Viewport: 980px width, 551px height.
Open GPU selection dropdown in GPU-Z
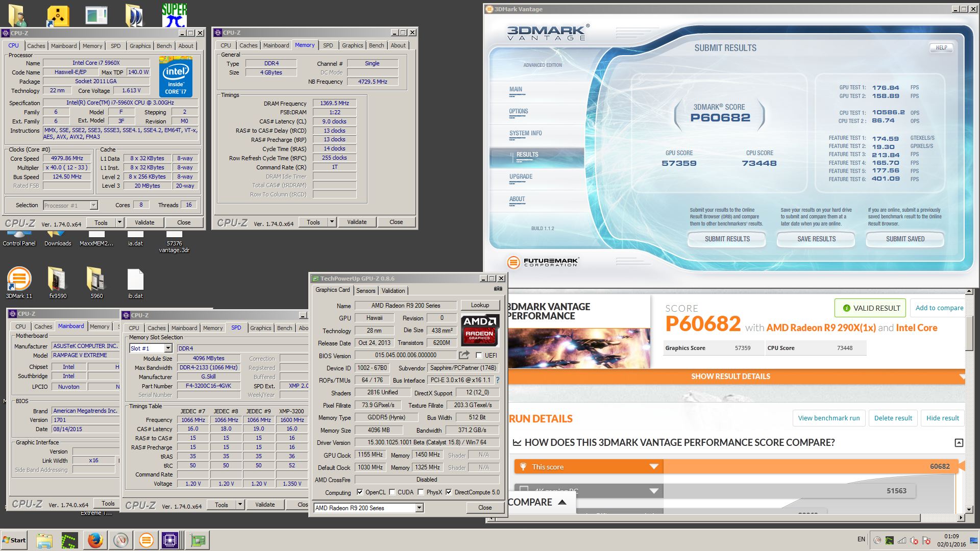(x=419, y=508)
